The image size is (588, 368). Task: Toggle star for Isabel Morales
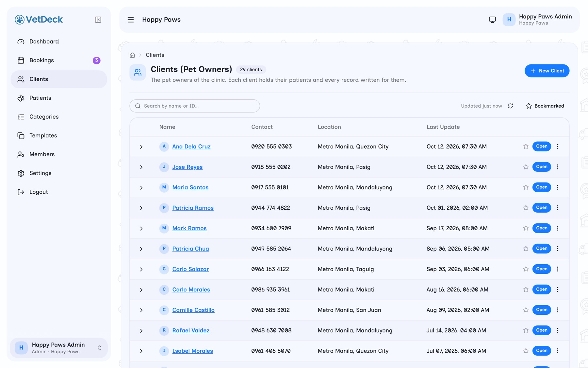pos(526,351)
